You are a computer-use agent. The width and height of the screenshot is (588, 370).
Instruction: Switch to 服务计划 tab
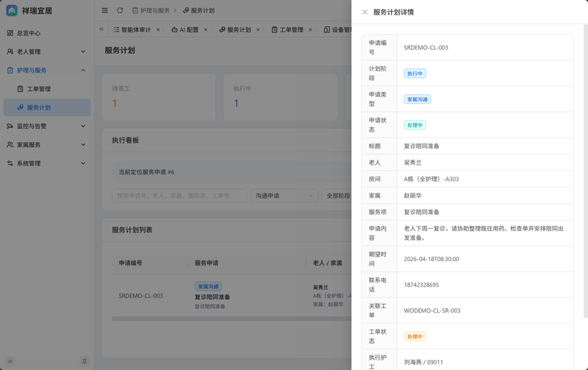(x=235, y=29)
